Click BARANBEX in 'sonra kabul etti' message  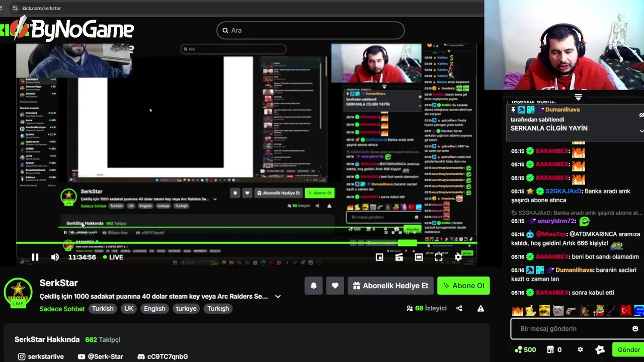(x=552, y=293)
